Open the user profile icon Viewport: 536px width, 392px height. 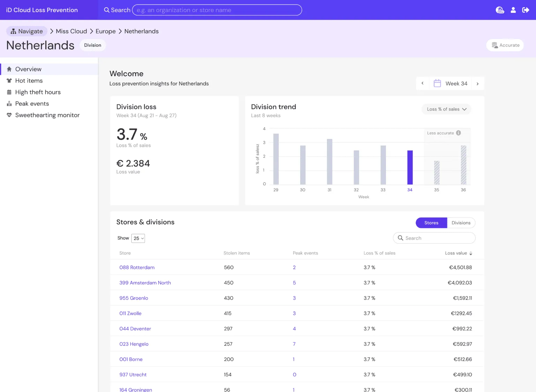pyautogui.click(x=513, y=10)
